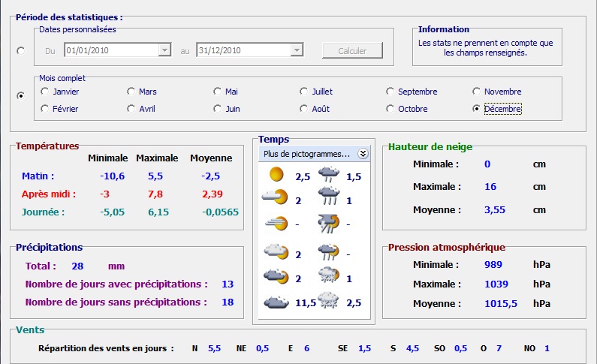Select the Janvier month option
The image size is (597, 364).
coord(45,92)
